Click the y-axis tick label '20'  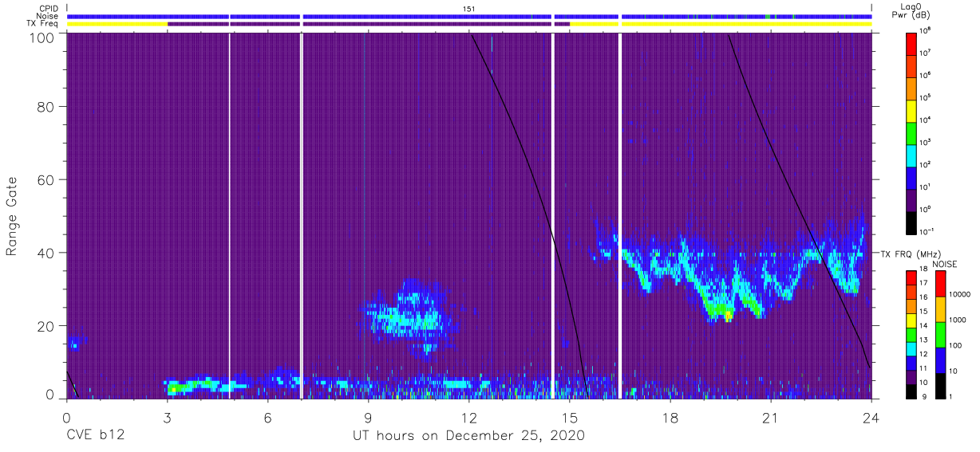tap(45, 325)
